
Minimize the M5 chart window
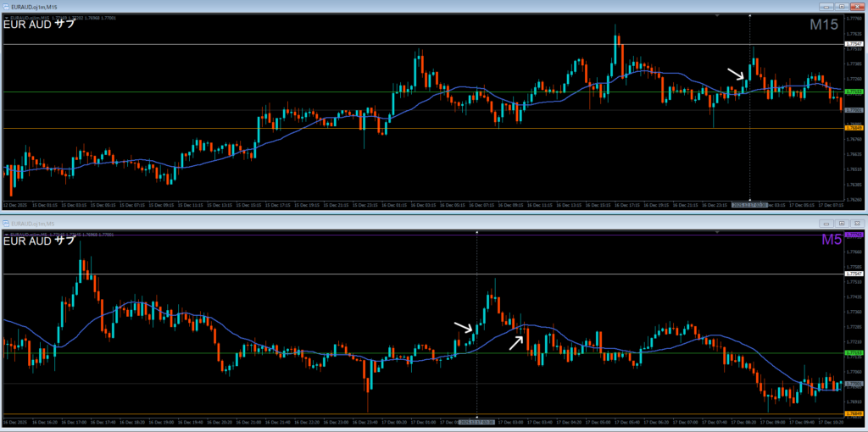coord(825,223)
